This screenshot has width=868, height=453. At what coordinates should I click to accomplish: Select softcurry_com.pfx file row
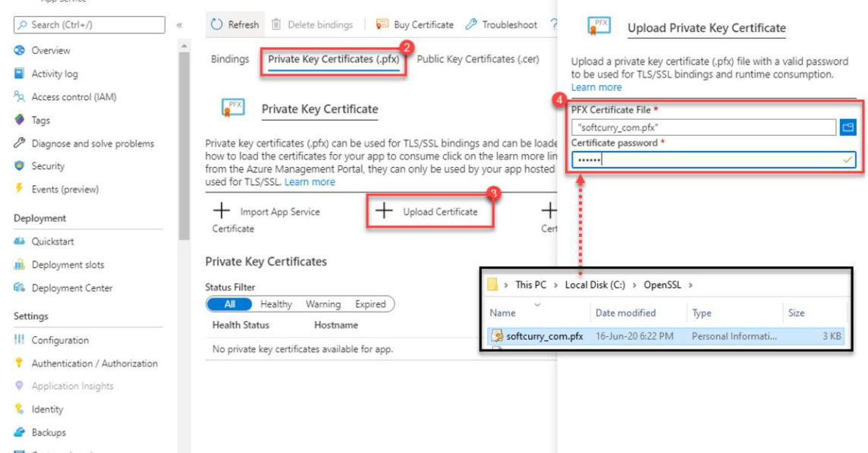tap(666, 336)
